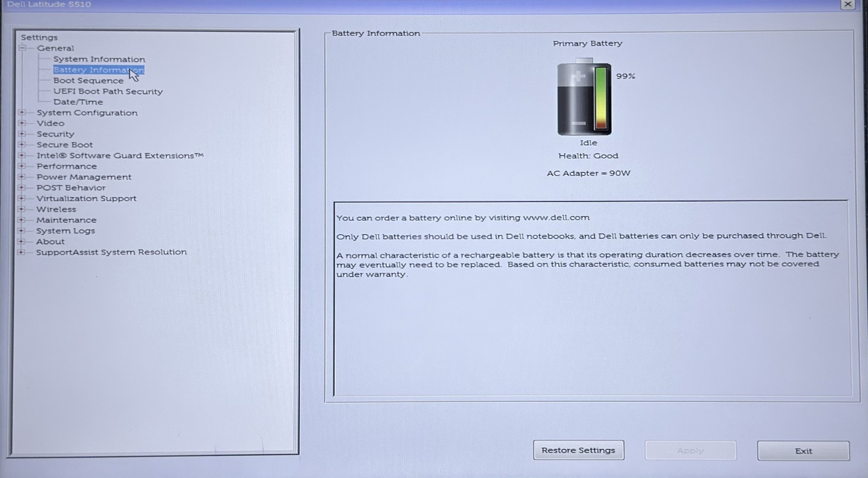The height and width of the screenshot is (478, 868).
Task: Click the www.dell.com address text
Action: click(556, 217)
